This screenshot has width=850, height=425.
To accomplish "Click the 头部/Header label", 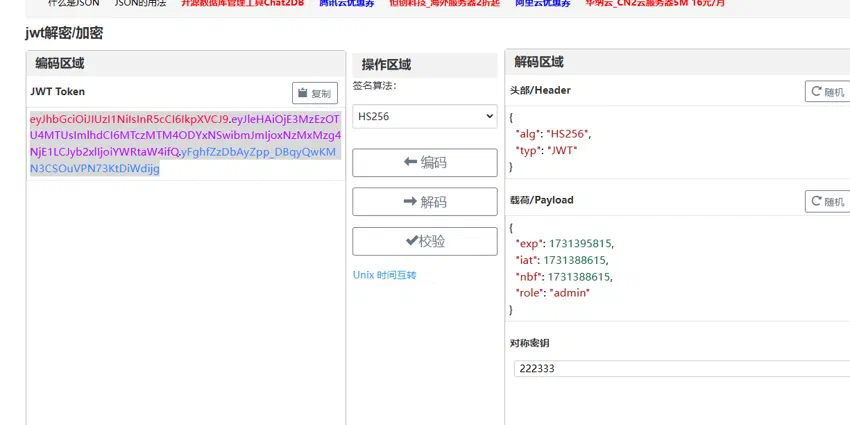I will (540, 91).
